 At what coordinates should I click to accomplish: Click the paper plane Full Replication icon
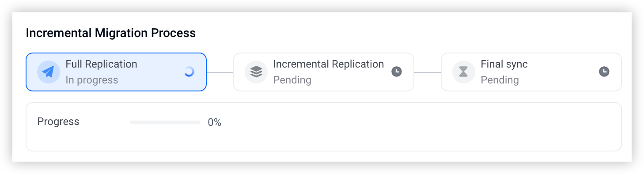(x=49, y=72)
